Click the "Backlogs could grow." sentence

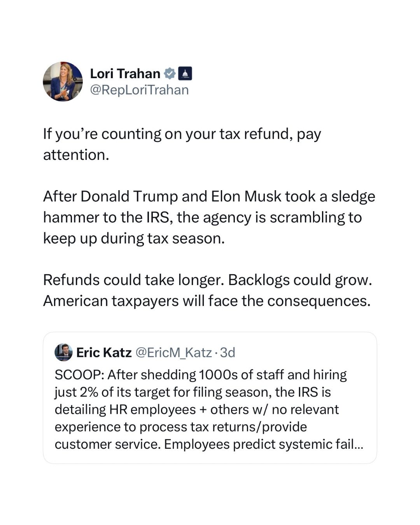(300, 280)
